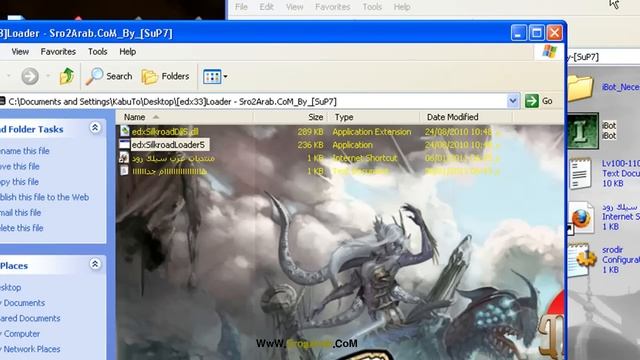Open the Search pane
This screenshot has height=360, width=640.
tap(109, 76)
